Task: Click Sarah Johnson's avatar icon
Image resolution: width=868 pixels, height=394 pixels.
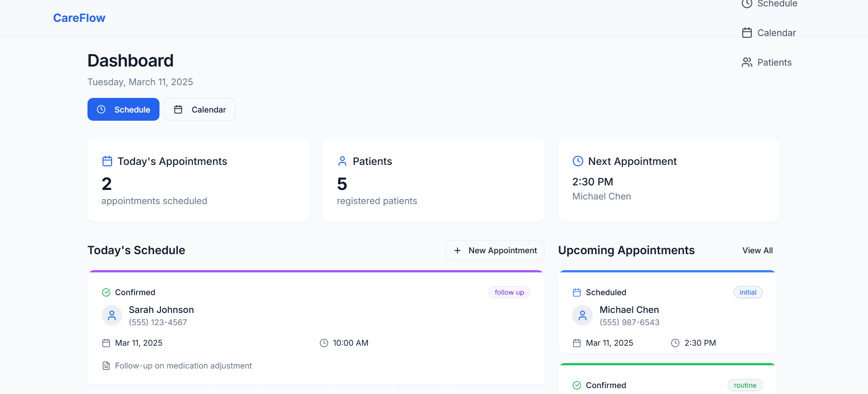Action: pyautogui.click(x=112, y=315)
